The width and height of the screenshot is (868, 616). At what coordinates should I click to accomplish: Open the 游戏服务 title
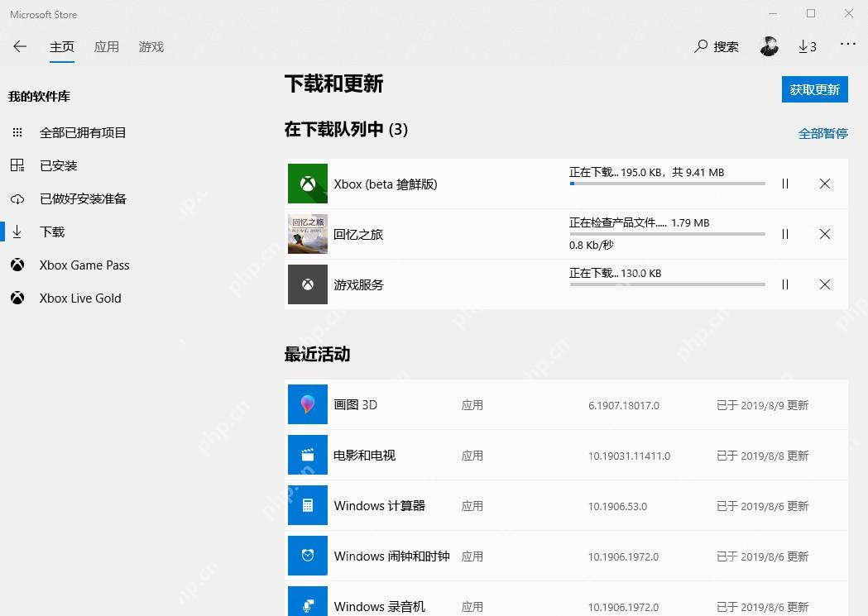tap(359, 284)
